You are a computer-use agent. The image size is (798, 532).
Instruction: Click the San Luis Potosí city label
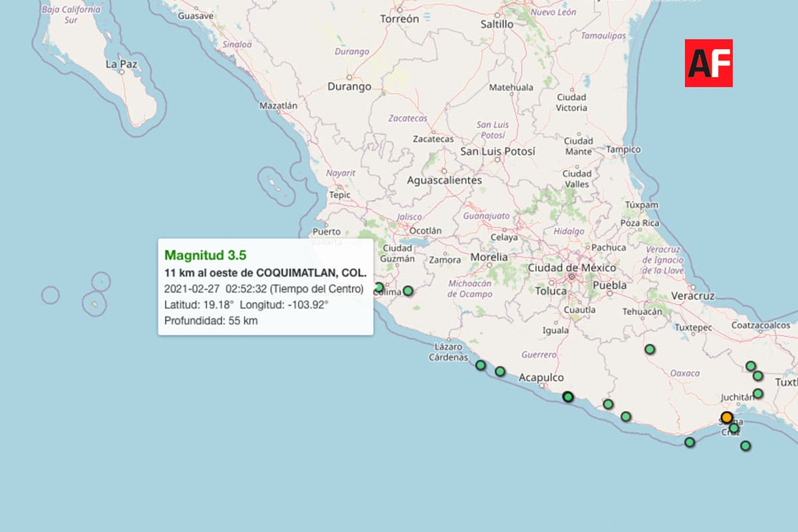tap(498, 152)
